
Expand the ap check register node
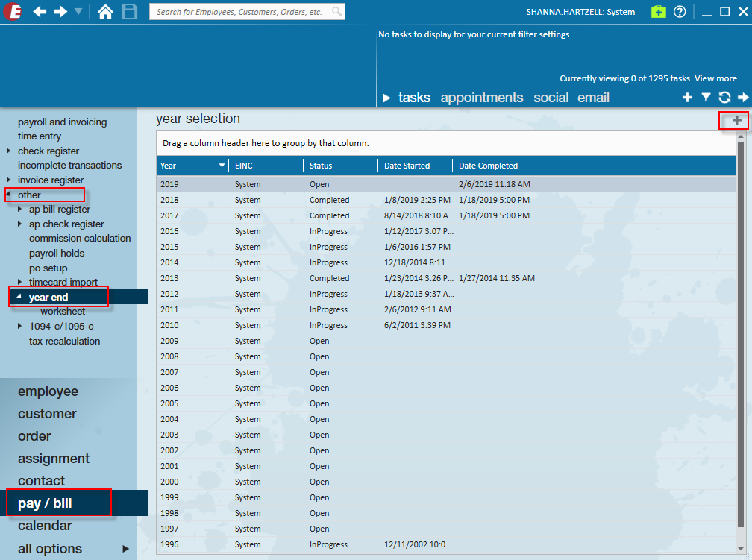19,224
